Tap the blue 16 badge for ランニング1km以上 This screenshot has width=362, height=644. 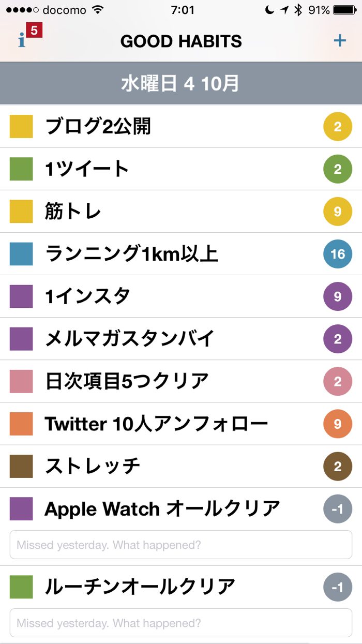click(x=338, y=254)
